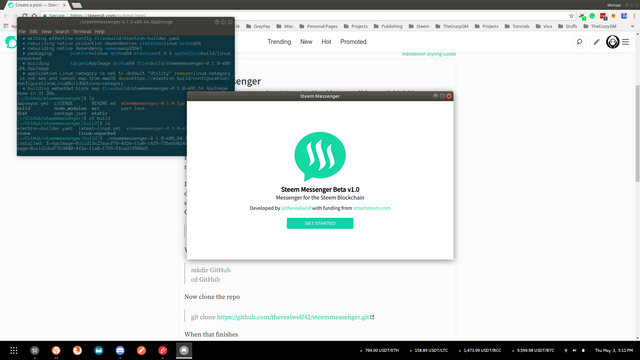Go to New posts on Steemit
Screen dimensions: 640x360
(x=306, y=42)
